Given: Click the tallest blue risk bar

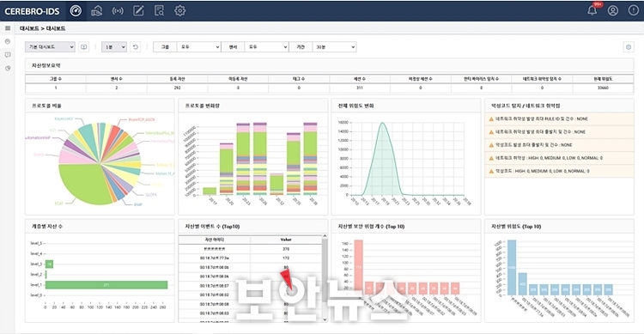Looking at the screenshot, I should (x=512, y=267).
